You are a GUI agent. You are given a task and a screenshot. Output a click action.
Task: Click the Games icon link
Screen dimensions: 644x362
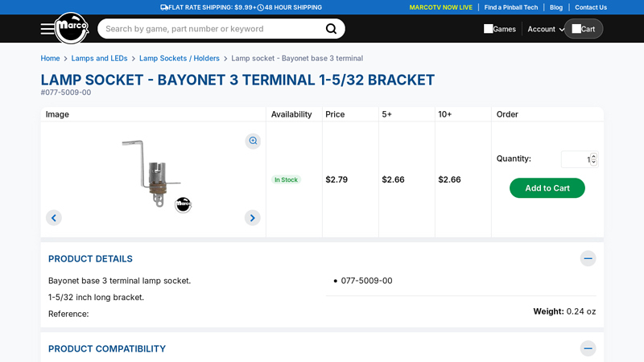pos(500,29)
